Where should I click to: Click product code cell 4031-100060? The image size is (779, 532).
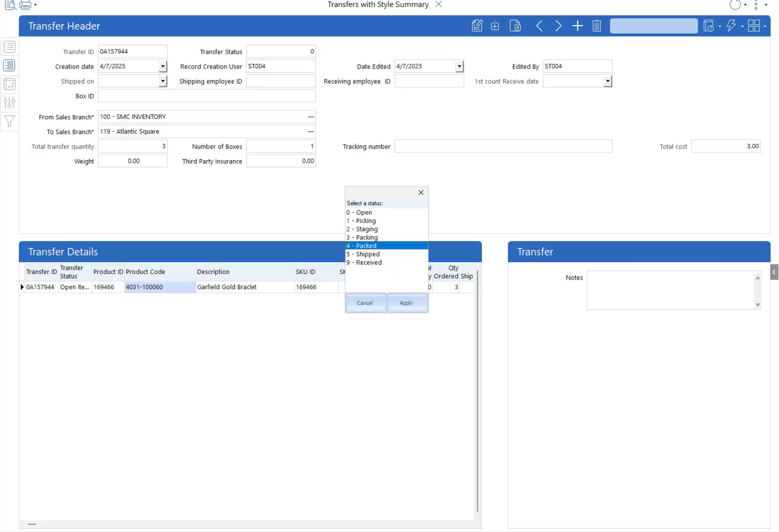(x=160, y=287)
